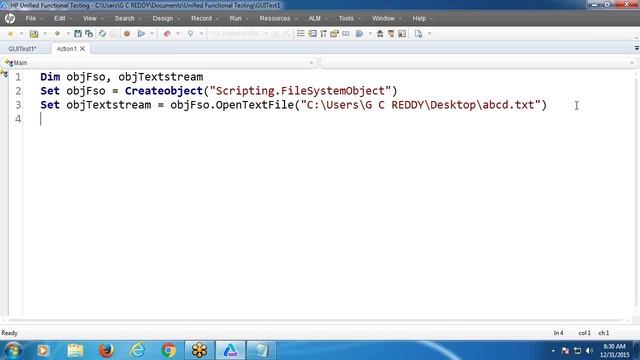Click the ln 4 status indicator

[558, 333]
